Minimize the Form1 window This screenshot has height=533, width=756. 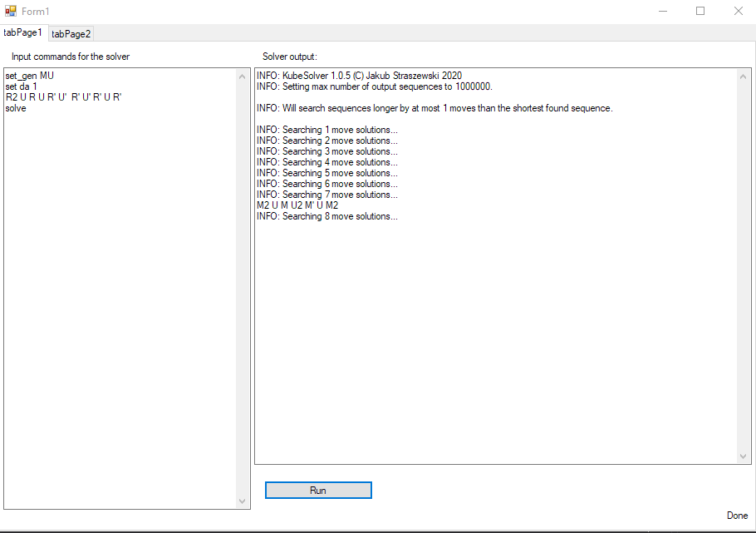pyautogui.click(x=663, y=11)
